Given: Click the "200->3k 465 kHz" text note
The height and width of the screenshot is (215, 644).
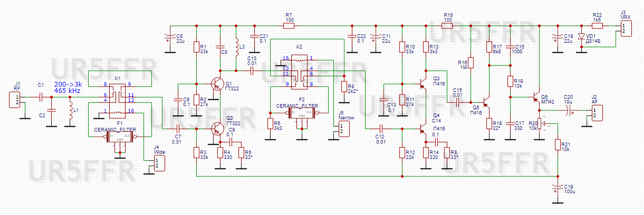Looking at the screenshot, I should 66,87.
